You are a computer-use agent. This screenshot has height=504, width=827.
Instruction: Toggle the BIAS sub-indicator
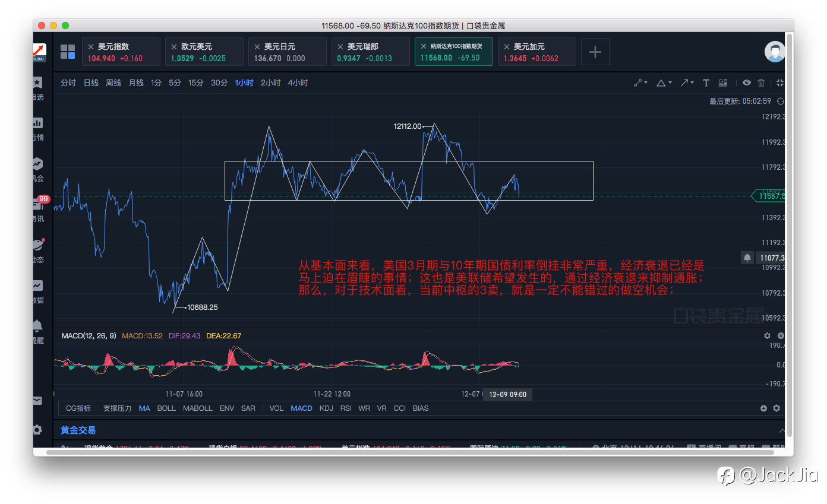pos(421,408)
